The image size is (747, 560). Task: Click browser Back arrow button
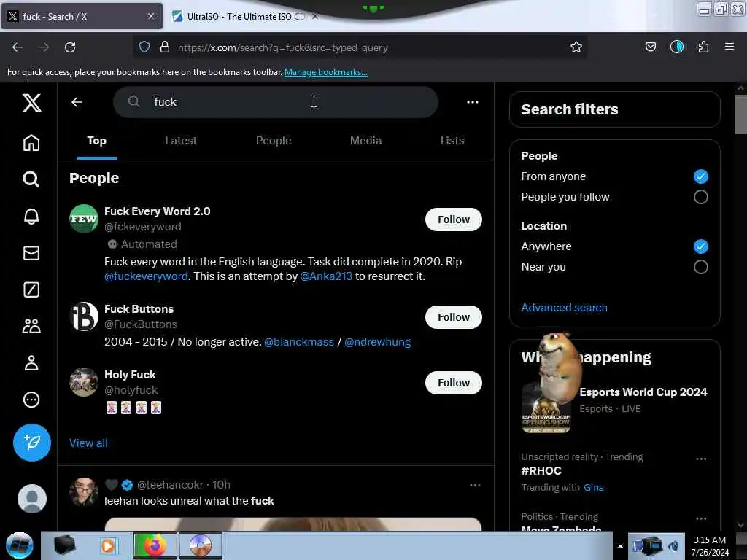tap(18, 47)
